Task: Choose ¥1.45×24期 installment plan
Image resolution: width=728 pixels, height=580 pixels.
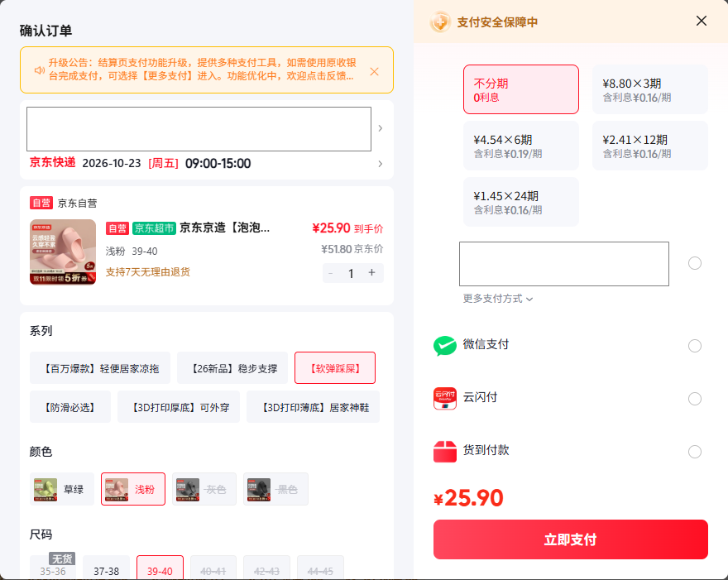Action: [521, 202]
